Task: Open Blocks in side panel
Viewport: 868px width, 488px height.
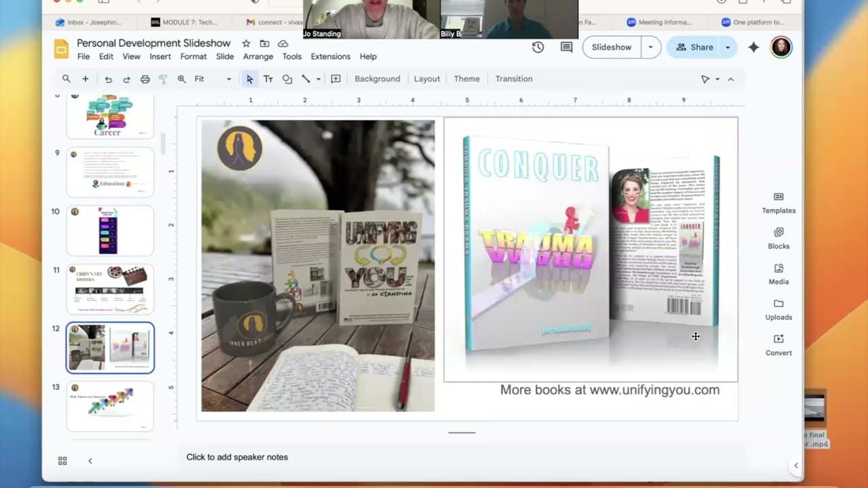Action: [778, 239]
